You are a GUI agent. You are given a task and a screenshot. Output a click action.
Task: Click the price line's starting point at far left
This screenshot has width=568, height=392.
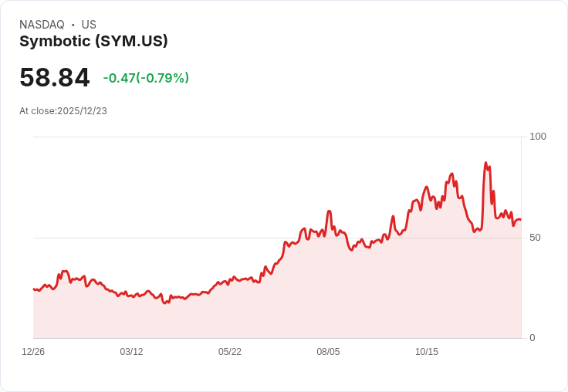(x=34, y=289)
